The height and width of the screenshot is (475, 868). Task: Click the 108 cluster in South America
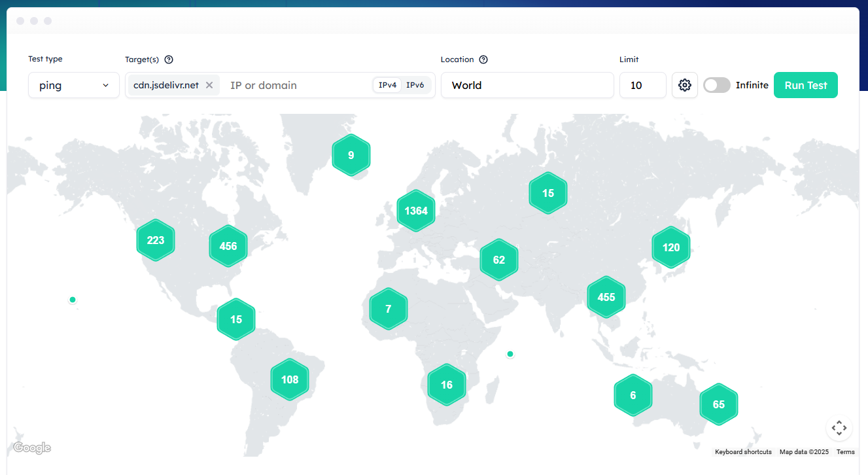290,379
